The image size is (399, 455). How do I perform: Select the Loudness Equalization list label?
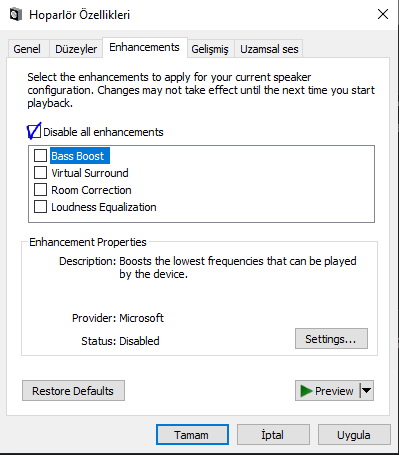tap(104, 207)
